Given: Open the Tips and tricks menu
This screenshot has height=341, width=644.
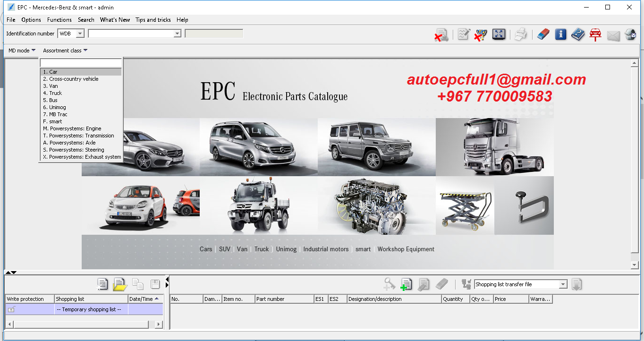Looking at the screenshot, I should point(153,20).
